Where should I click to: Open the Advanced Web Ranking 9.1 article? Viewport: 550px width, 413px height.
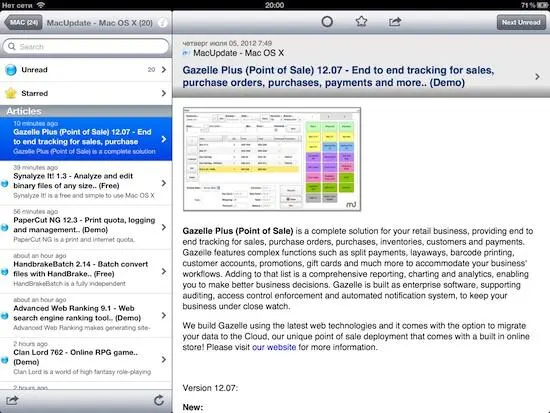[x=86, y=316]
